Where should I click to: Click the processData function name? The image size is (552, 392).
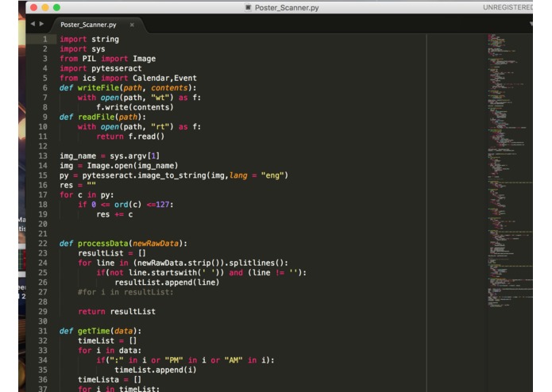(102, 244)
